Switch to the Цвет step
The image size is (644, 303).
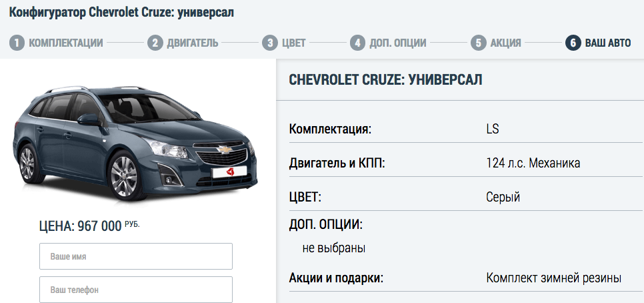click(x=293, y=43)
